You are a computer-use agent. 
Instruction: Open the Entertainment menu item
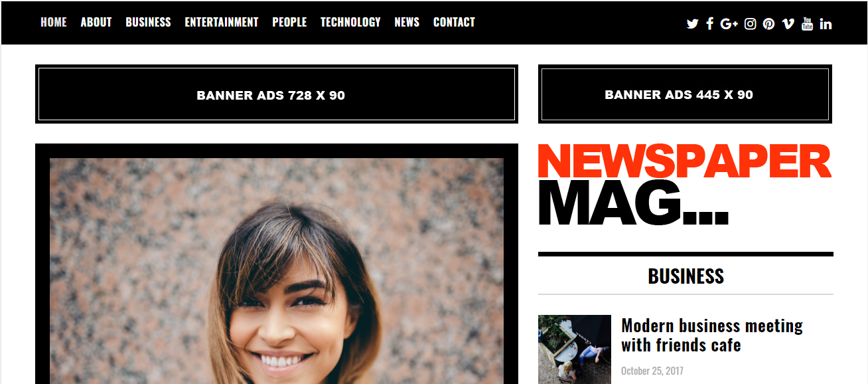click(222, 22)
